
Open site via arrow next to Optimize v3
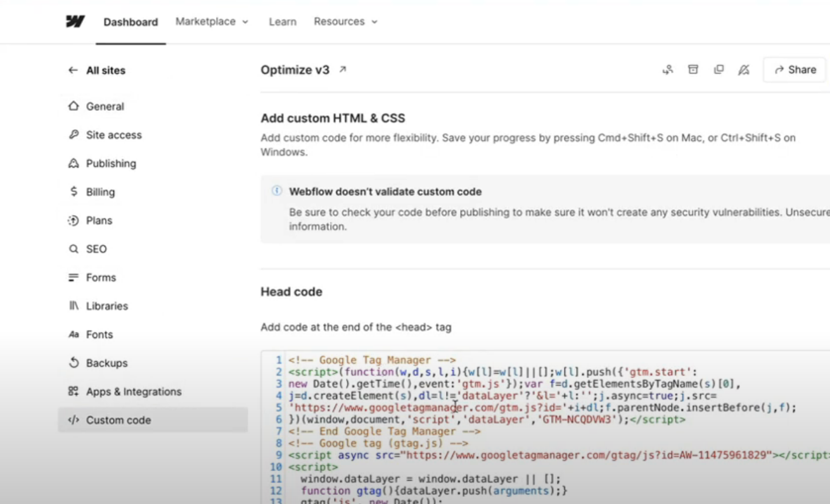click(343, 70)
